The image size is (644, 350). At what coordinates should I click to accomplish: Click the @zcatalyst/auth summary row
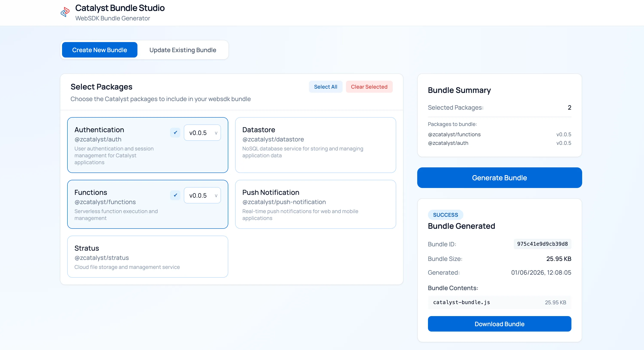click(x=499, y=143)
